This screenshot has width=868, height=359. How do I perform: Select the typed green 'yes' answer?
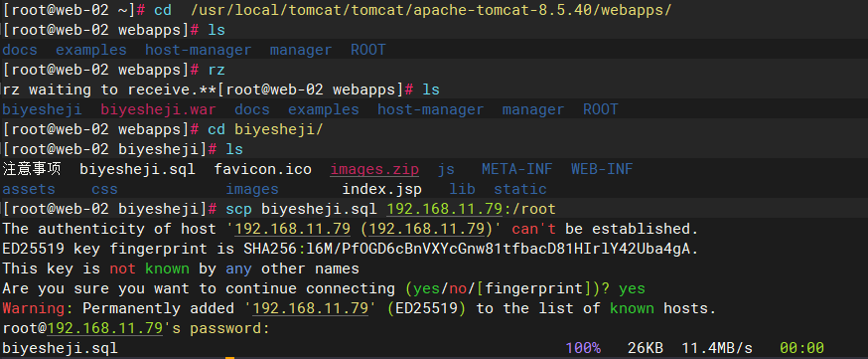632,289
